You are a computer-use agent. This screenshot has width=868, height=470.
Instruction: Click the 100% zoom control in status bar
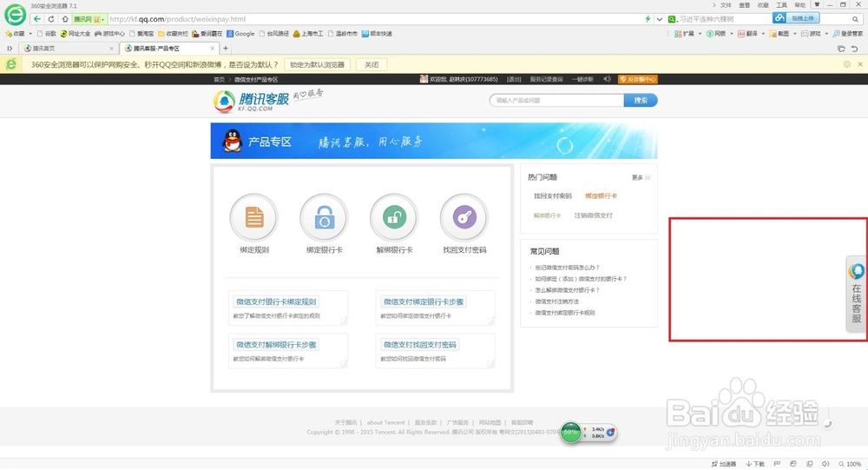click(x=850, y=465)
